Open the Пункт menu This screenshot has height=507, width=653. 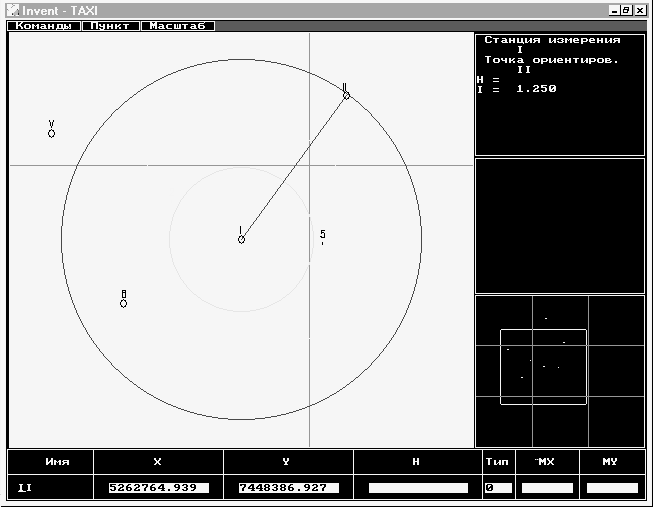(x=110, y=26)
